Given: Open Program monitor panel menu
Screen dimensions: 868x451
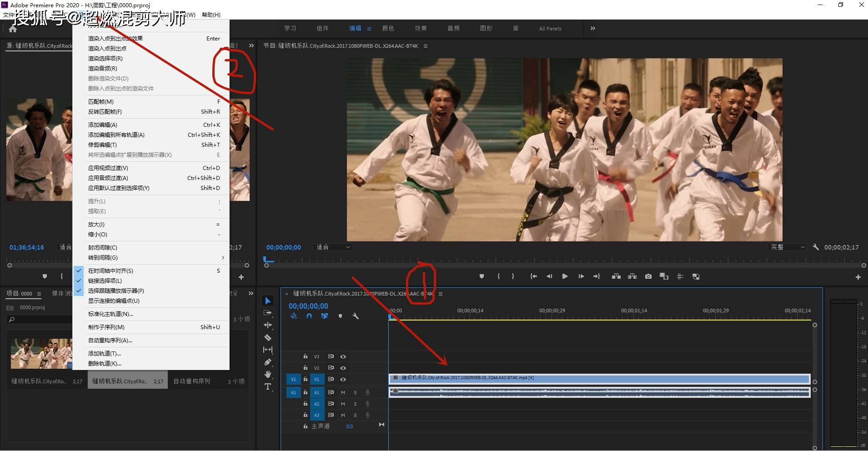Looking at the screenshot, I should tap(426, 46).
